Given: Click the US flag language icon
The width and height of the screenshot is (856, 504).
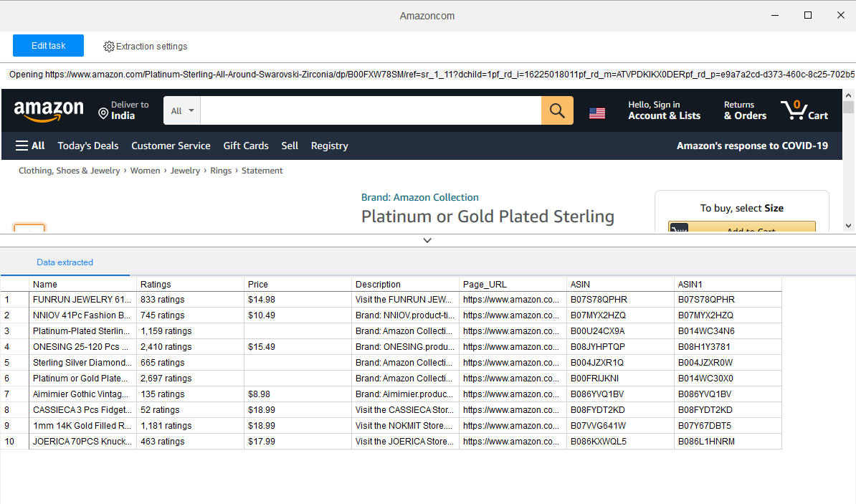Looking at the screenshot, I should coord(596,113).
